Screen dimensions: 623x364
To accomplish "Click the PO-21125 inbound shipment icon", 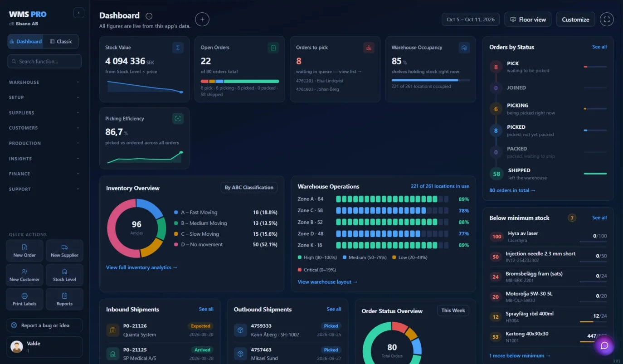I will tap(112, 354).
